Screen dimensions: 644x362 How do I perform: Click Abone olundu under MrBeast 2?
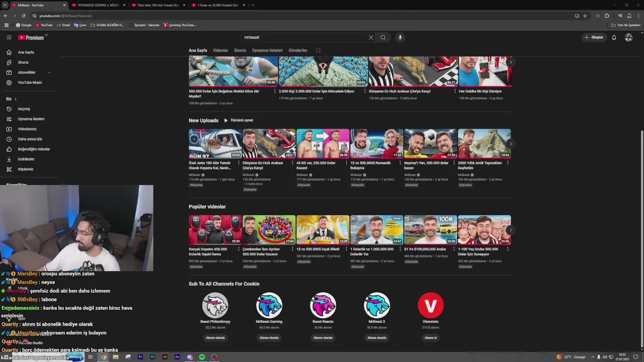[377, 338]
